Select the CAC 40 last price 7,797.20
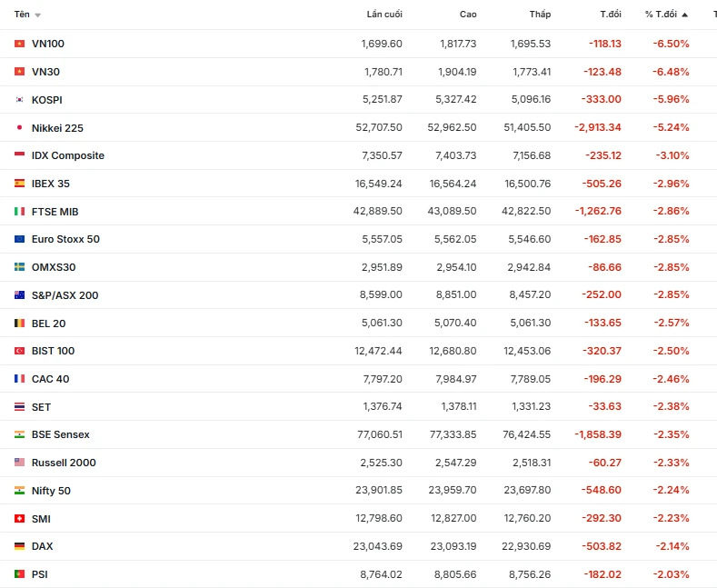Image resolution: width=717 pixels, height=588 pixels. pos(378,379)
